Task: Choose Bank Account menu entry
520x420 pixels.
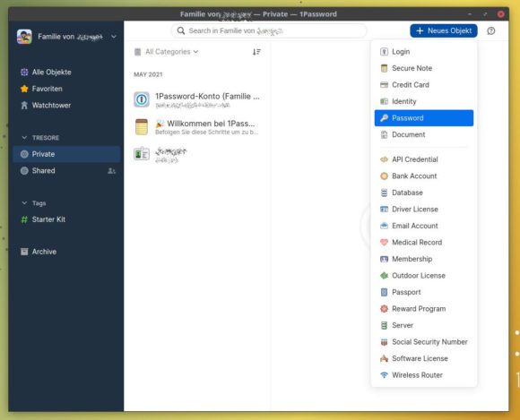Action: [424, 176]
